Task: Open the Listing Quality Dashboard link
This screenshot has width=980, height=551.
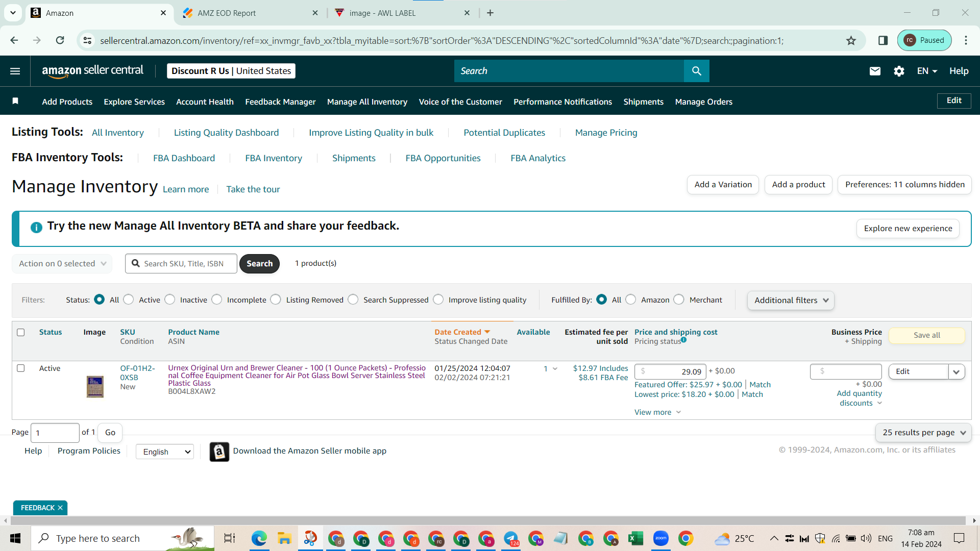Action: pos(226,133)
